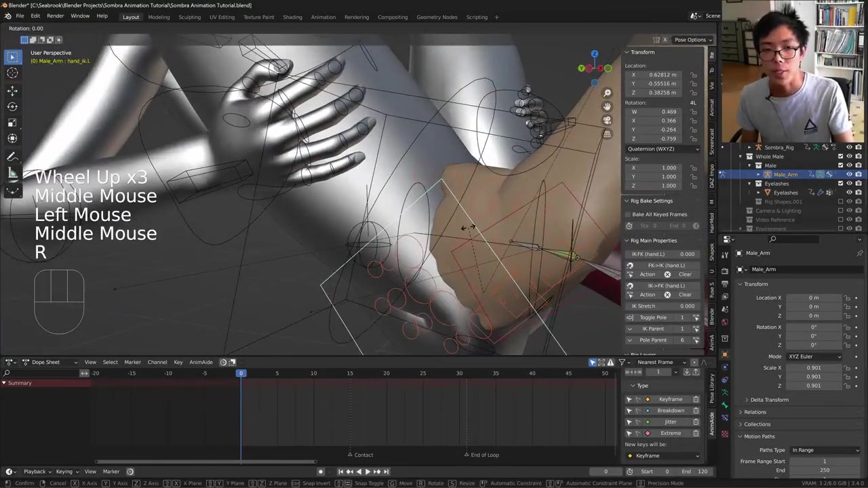Click the FK->IK (hand.L) button
Screen dimensions: 868x488
point(665,265)
